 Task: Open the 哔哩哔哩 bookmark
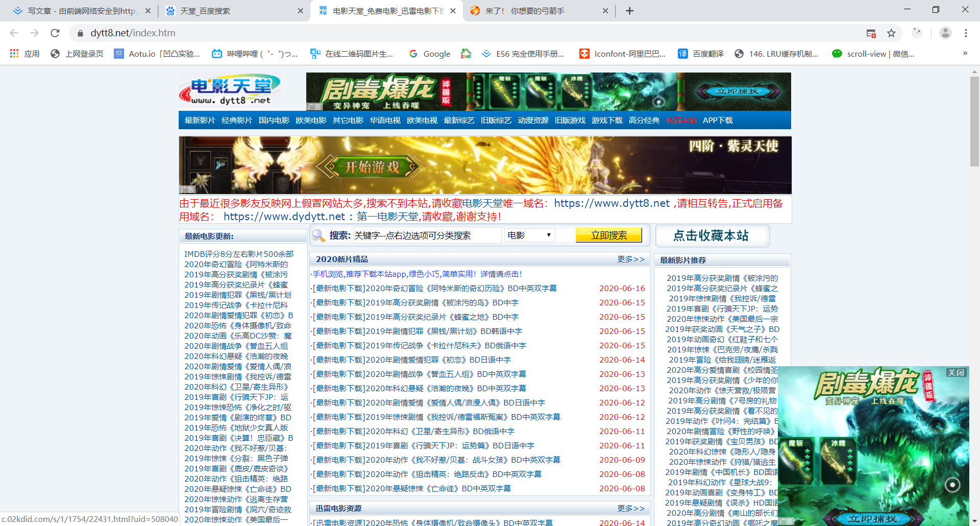255,54
